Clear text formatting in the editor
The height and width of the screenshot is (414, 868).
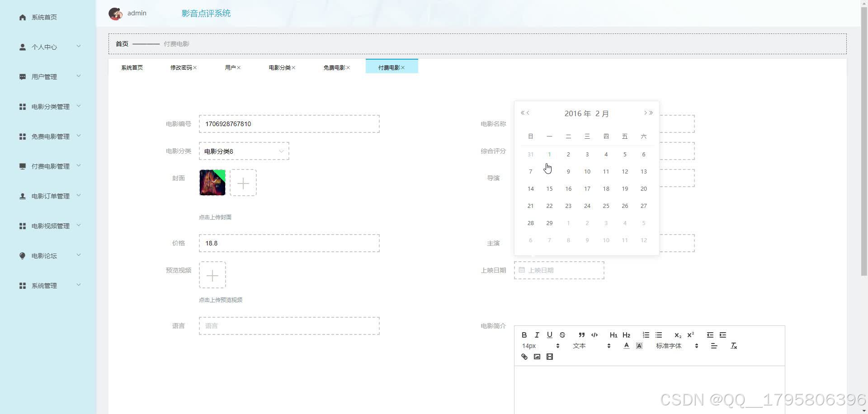[x=734, y=346]
